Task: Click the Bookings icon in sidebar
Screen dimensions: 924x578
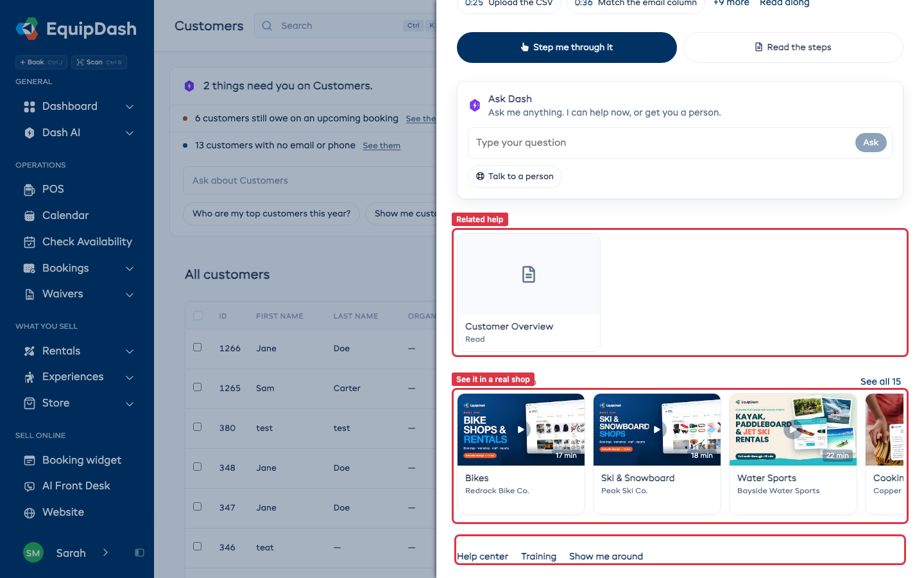Action: click(30, 268)
